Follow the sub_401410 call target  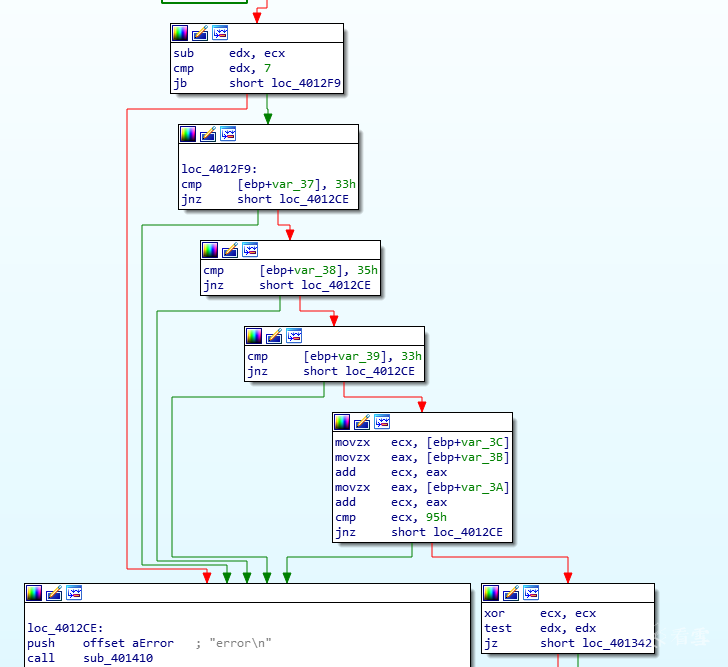[118, 658]
